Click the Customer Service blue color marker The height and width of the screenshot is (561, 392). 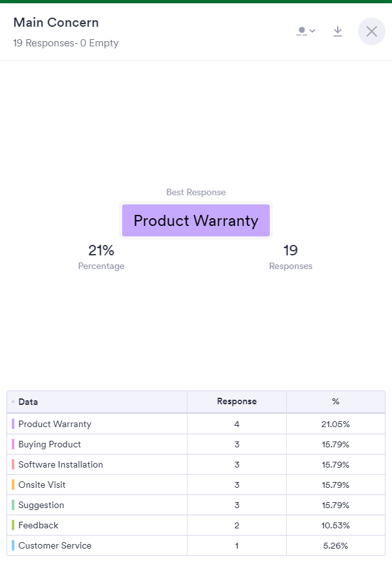point(13,545)
